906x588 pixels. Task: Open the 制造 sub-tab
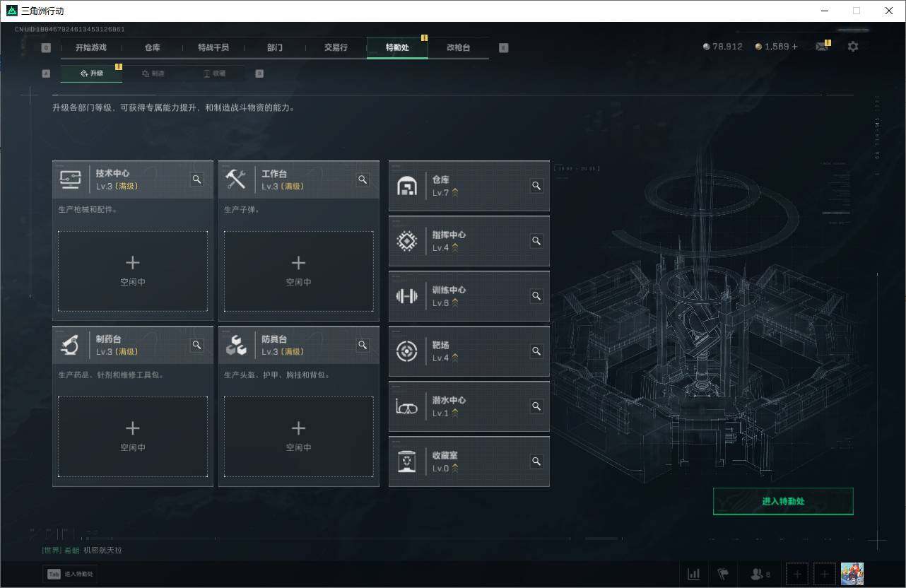tap(154, 73)
